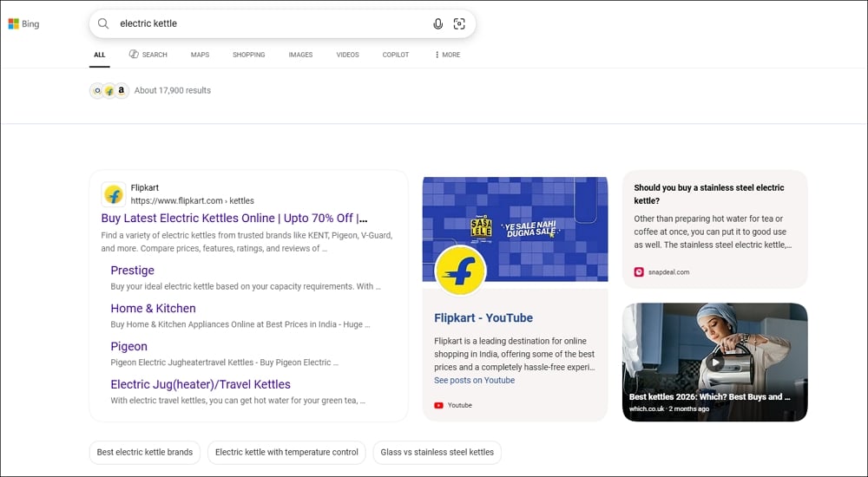Image resolution: width=868 pixels, height=477 pixels.
Task: Select the ALL tab
Action: 100,55
